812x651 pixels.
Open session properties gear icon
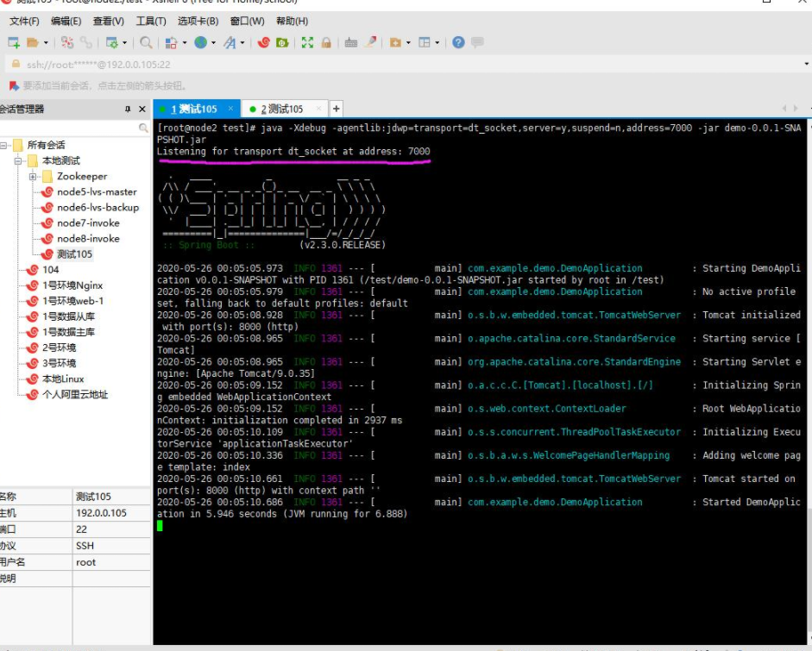(112, 42)
